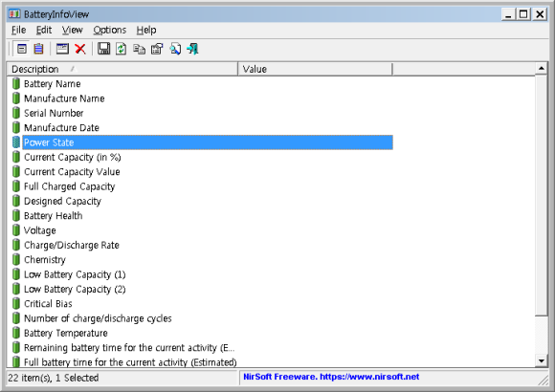555x392 pixels.
Task: Select the Critical Bias row
Action: 203,304
